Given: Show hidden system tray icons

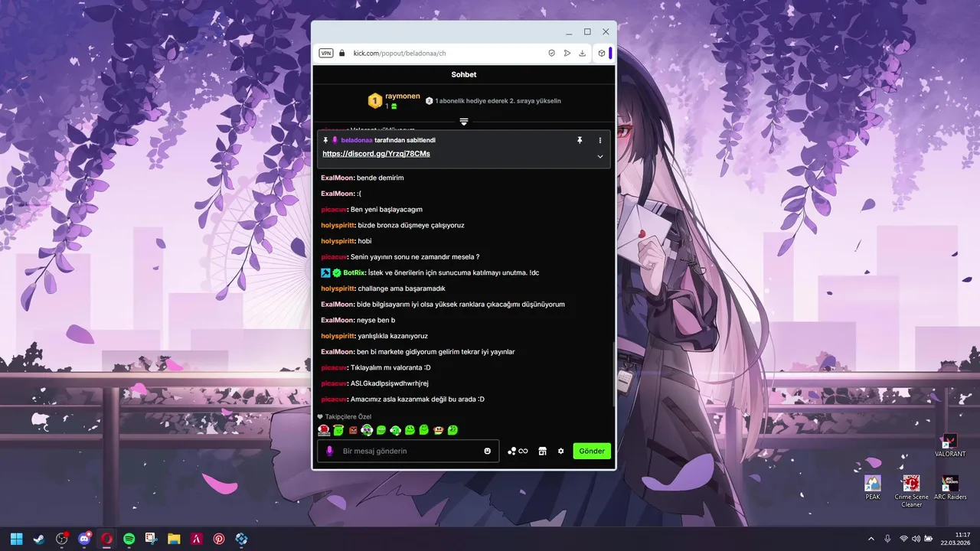Looking at the screenshot, I should [x=871, y=539].
